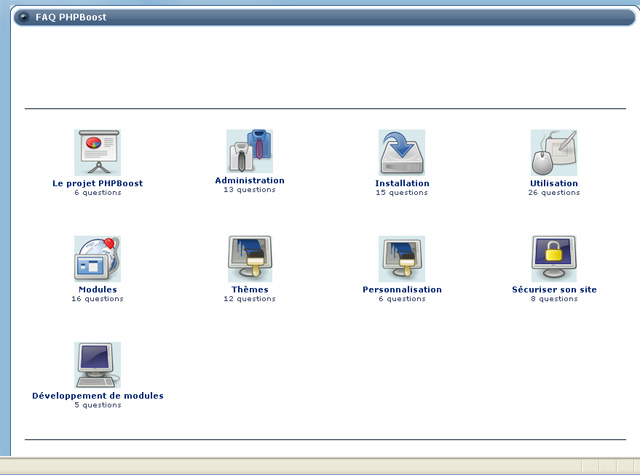
Task: Open the Modules globe and window icon
Action: tap(97, 259)
